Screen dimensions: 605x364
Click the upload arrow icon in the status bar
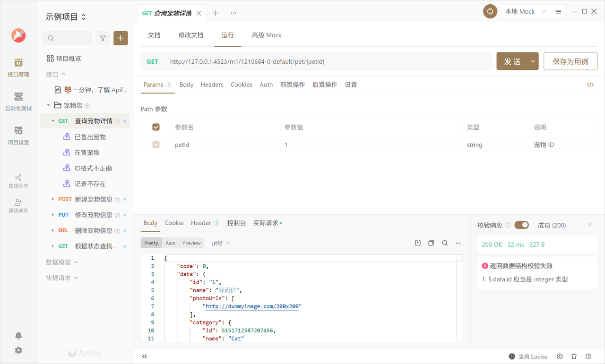(560, 356)
